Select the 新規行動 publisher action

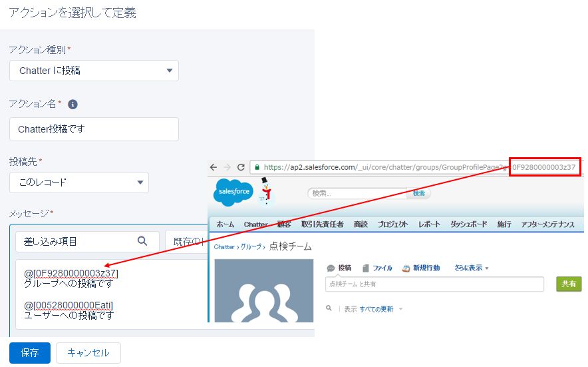tap(421, 268)
